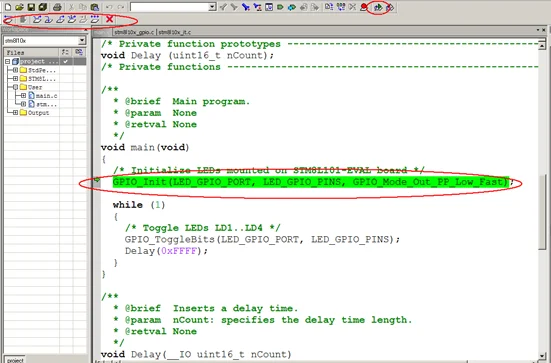Select main.c in the file tree
Viewport: 551px width, 363px height.
46,96
